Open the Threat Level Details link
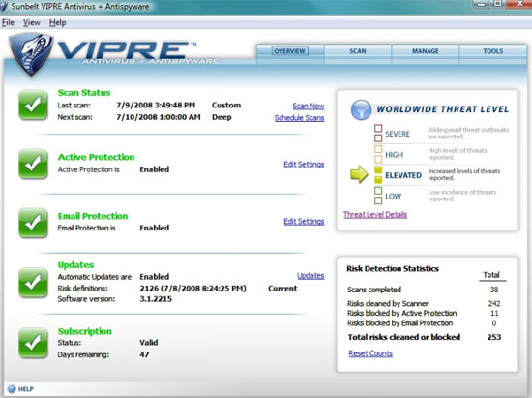The width and height of the screenshot is (532, 398). [375, 215]
